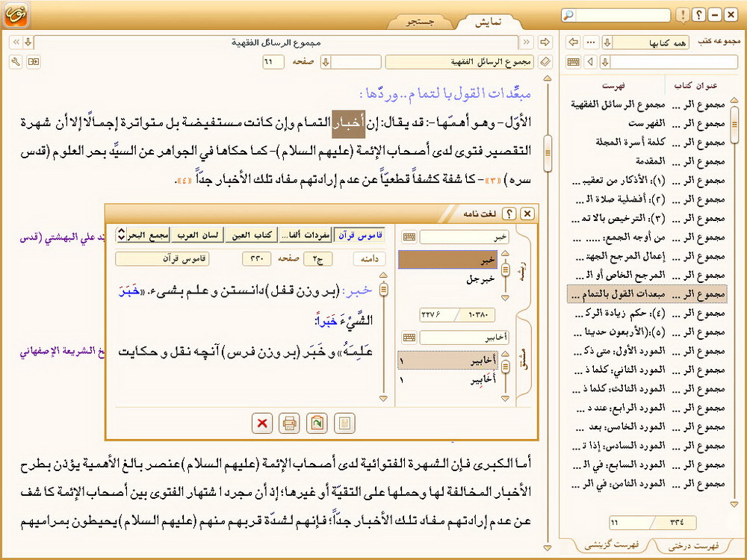Switch to فهرست درختی tab
Screen dimensions: 747x560
(693, 546)
